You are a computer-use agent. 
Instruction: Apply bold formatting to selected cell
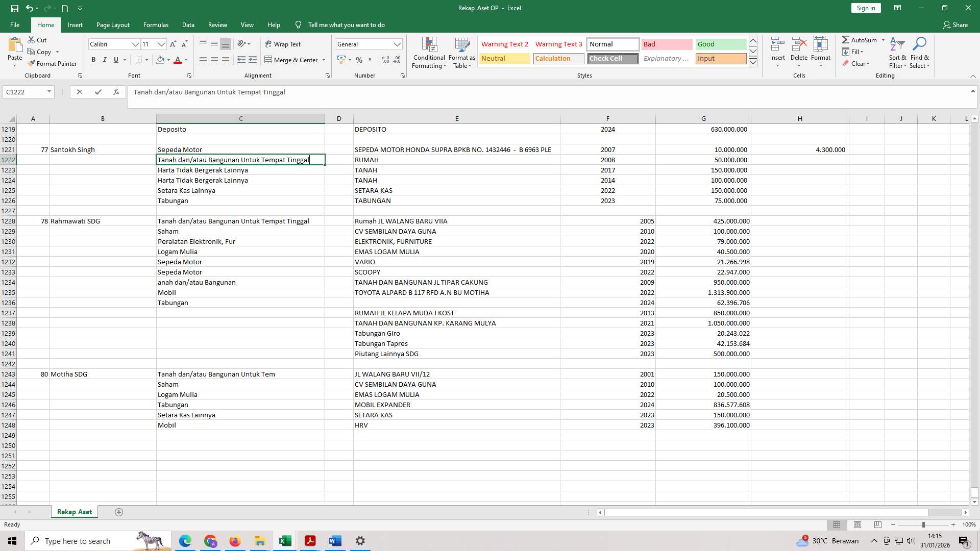(93, 60)
